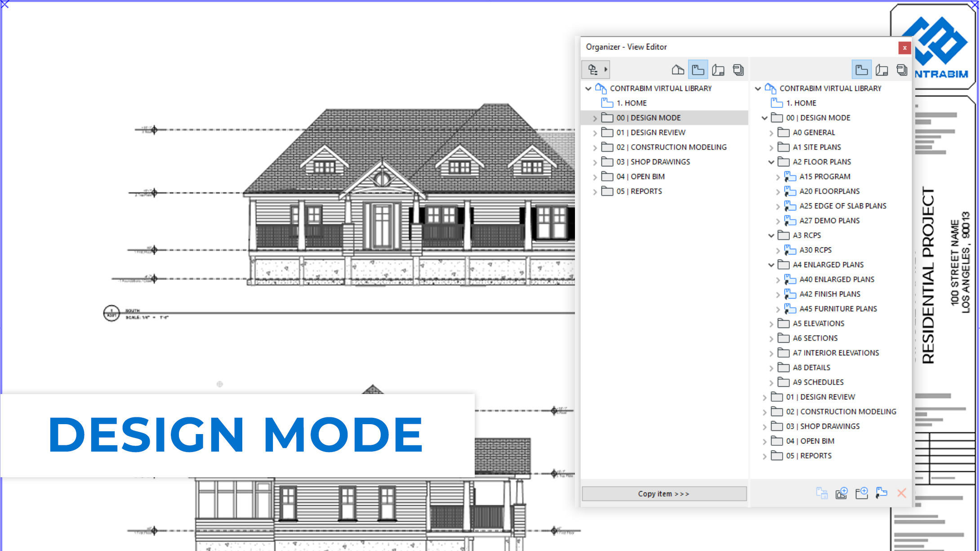980x551 pixels.
Task: Toggle left pane View Map button
Action: tap(698, 70)
